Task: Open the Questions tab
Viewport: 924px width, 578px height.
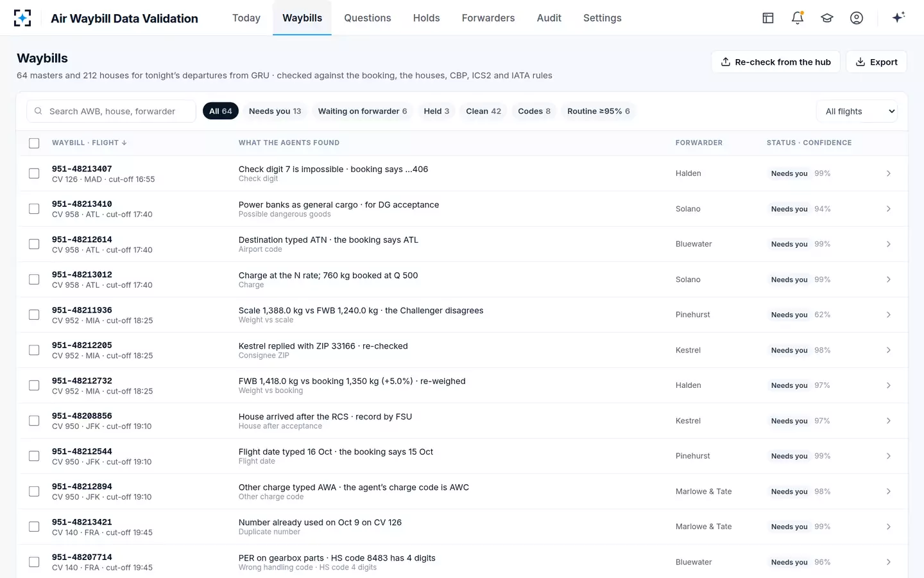Action: click(x=368, y=18)
